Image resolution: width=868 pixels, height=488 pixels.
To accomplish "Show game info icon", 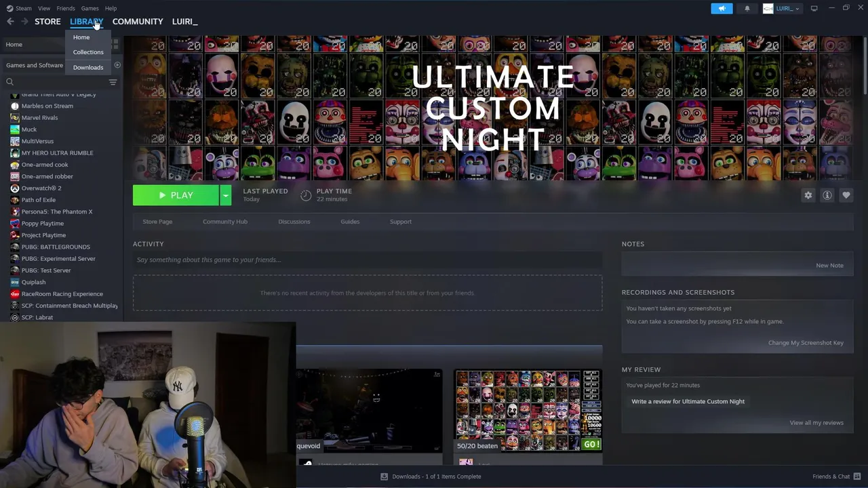I will pos(827,195).
